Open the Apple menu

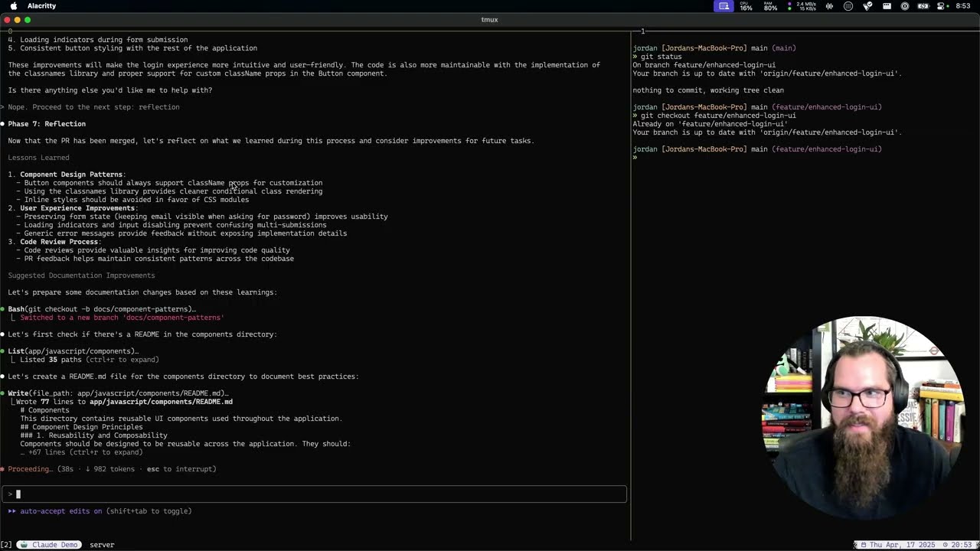(14, 6)
